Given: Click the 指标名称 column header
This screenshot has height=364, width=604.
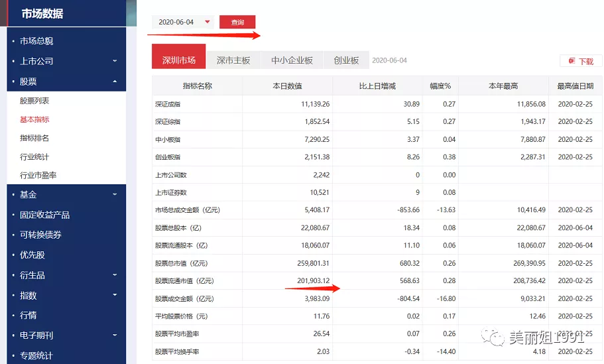Looking at the screenshot, I should pyautogui.click(x=197, y=86).
